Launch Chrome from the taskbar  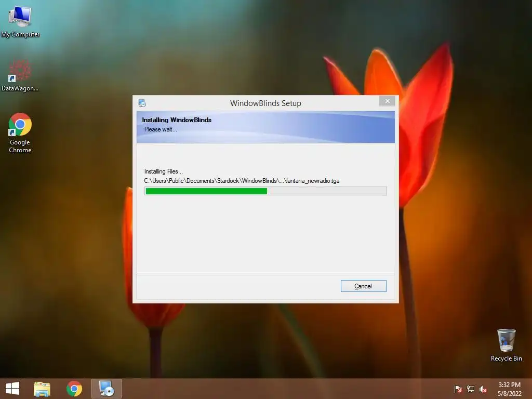[x=74, y=389]
